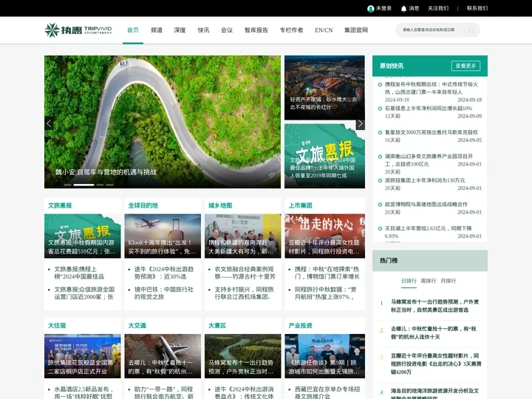This screenshot has height=399, width=532.
Task: Open the 旅悦集团花筑 hotel opening thumbnail
Action: pyautogui.click(x=83, y=356)
